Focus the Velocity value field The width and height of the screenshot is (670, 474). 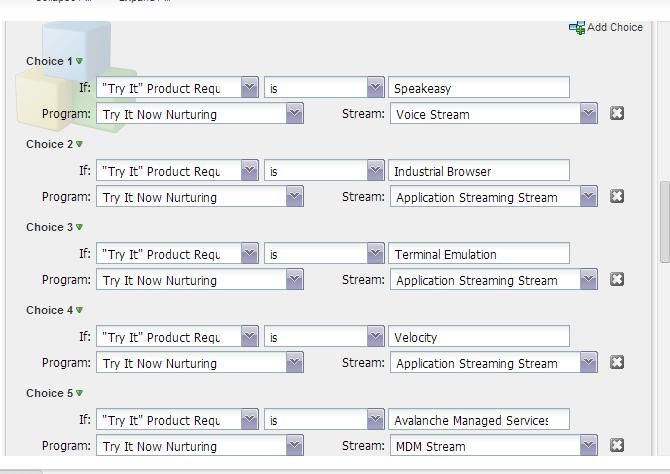[478, 337]
